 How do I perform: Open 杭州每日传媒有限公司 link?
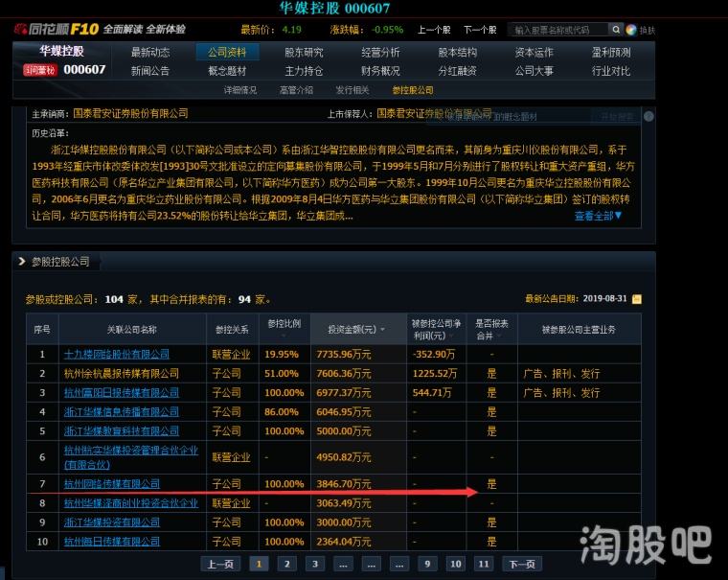pyautogui.click(x=112, y=542)
